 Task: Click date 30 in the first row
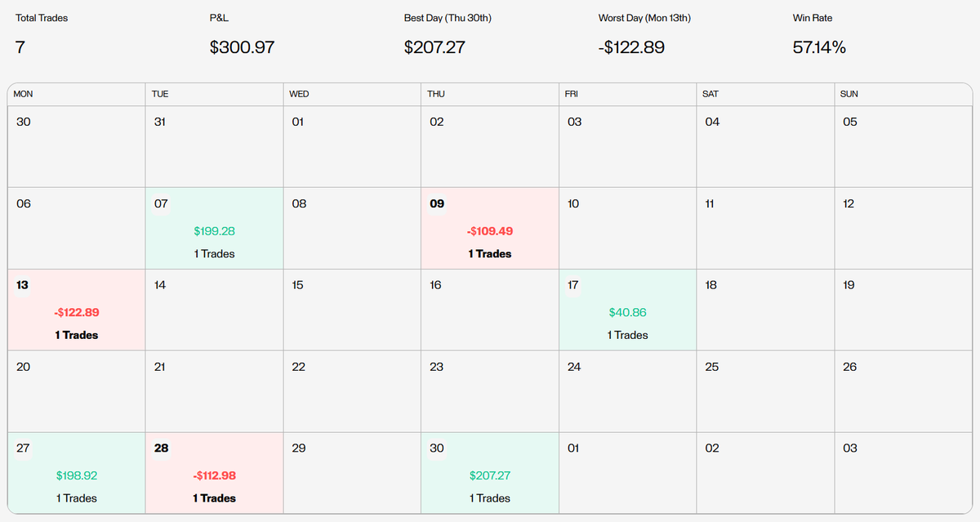(x=24, y=122)
